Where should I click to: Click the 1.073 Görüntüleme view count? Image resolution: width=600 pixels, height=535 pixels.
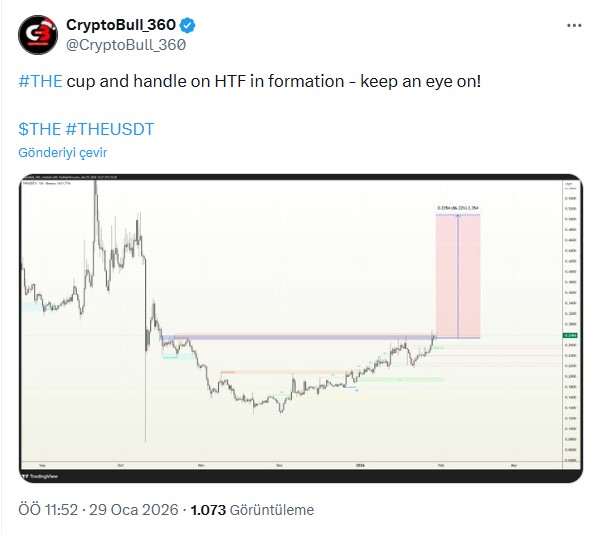click(x=250, y=510)
